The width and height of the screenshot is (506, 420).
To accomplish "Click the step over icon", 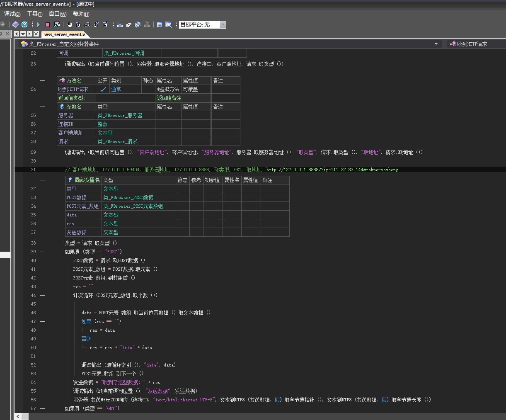I will point(87,24).
